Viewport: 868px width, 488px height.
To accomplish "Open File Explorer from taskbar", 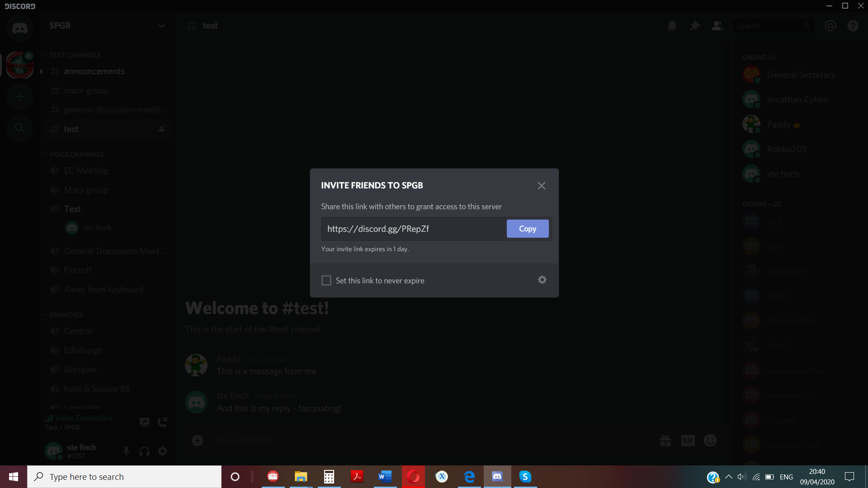I will point(301,477).
